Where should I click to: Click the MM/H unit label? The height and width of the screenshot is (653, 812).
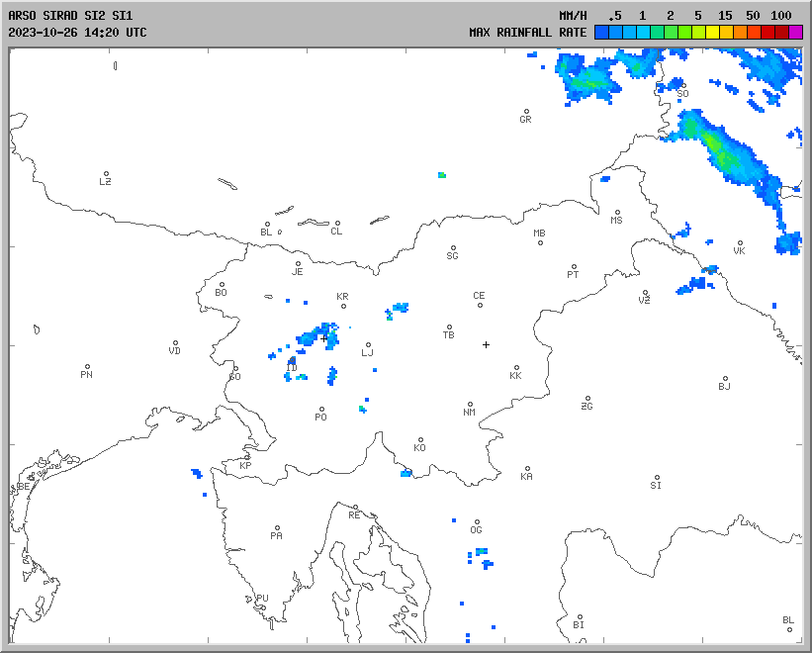[574, 16]
